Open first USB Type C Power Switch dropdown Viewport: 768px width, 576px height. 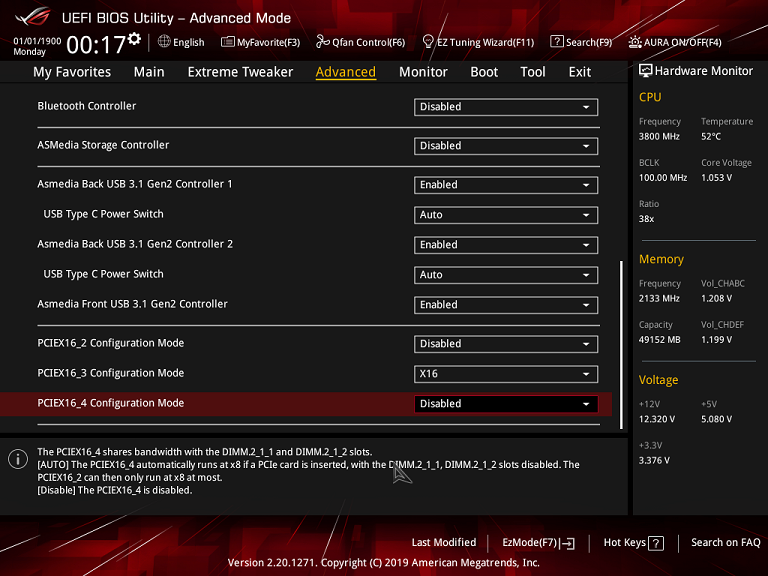coord(505,215)
